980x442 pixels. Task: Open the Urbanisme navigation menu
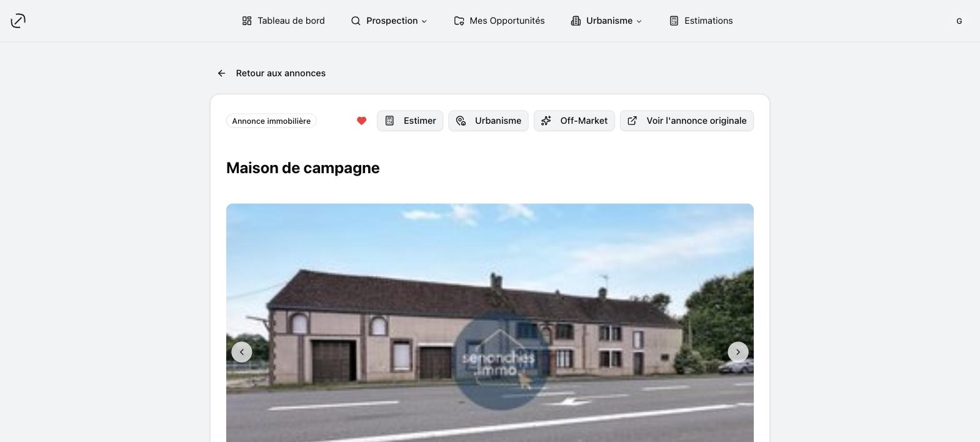606,21
